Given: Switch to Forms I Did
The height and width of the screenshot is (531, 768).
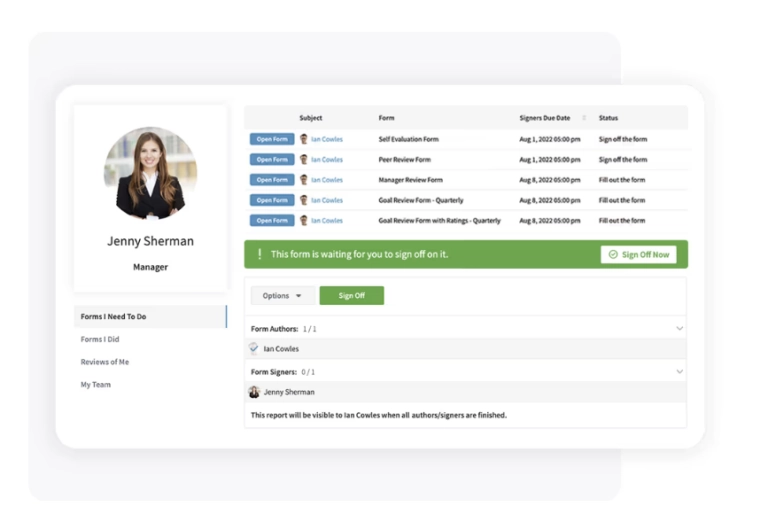Looking at the screenshot, I should (100, 339).
